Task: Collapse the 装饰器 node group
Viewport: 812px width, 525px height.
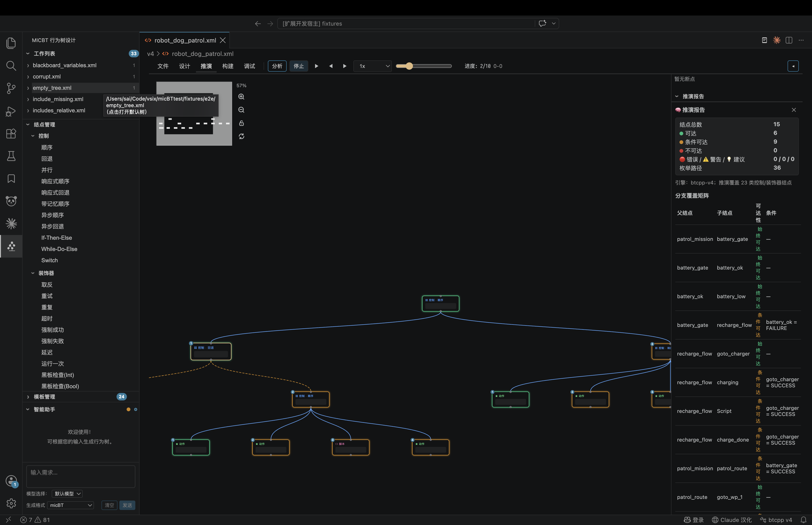Action: (33, 273)
